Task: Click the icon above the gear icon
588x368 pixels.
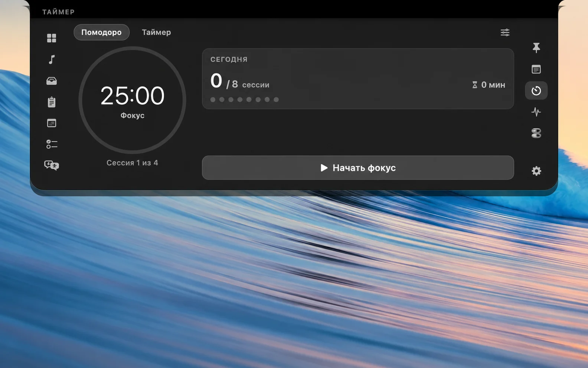Action: point(536,133)
